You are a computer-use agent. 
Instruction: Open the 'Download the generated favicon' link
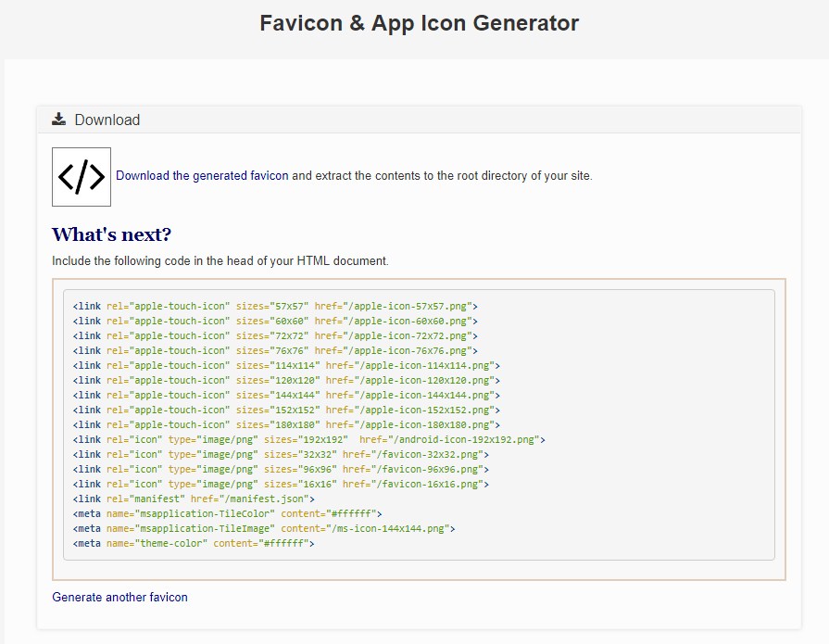(202, 176)
